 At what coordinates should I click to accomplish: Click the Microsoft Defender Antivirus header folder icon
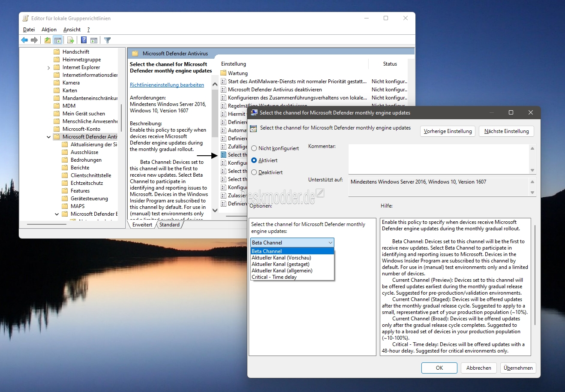[135, 54]
